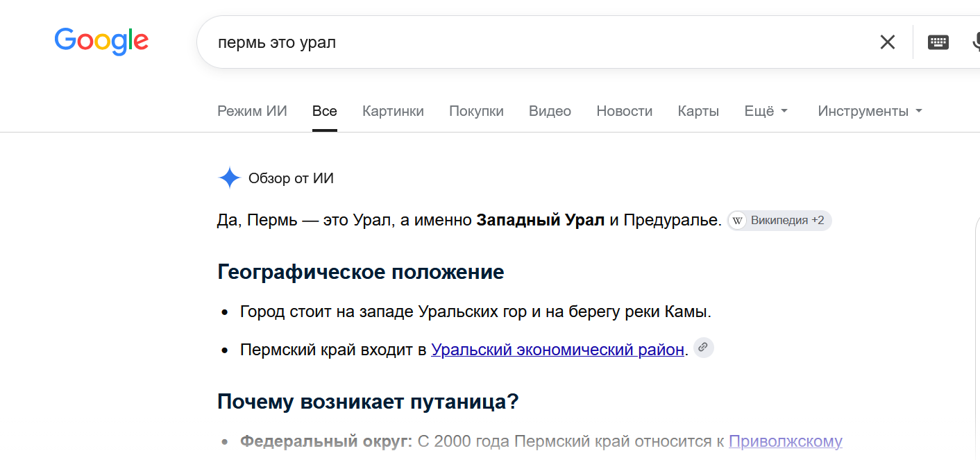Screen dimensions: 980x460
Task: Open the on-screen keyboard icon
Action: point(938,42)
